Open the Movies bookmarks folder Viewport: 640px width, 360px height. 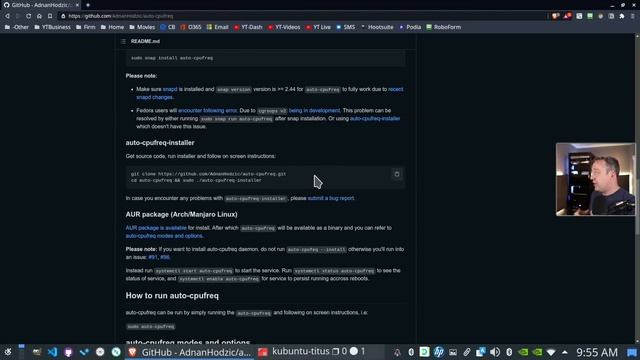coord(142,27)
